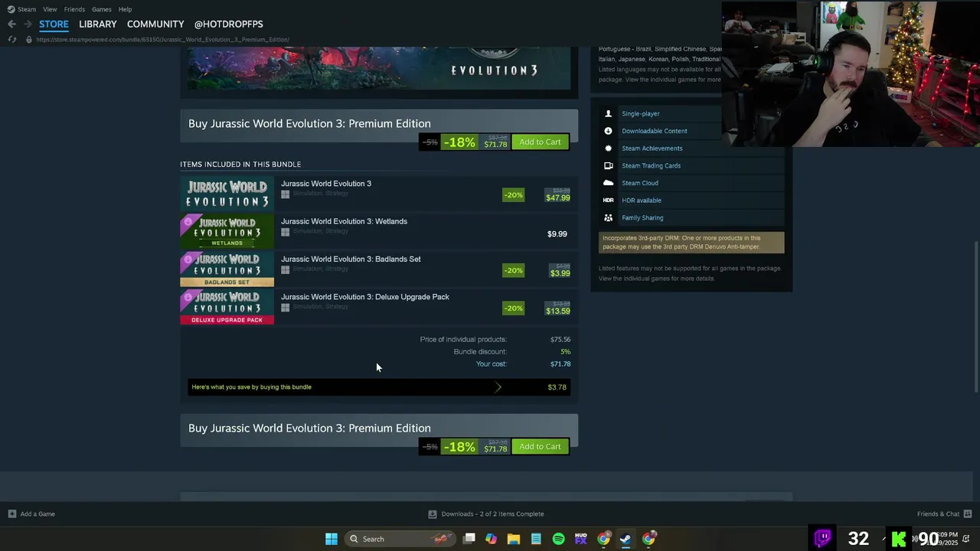
Task: Open the Copilot taskbar icon
Action: tap(491, 539)
